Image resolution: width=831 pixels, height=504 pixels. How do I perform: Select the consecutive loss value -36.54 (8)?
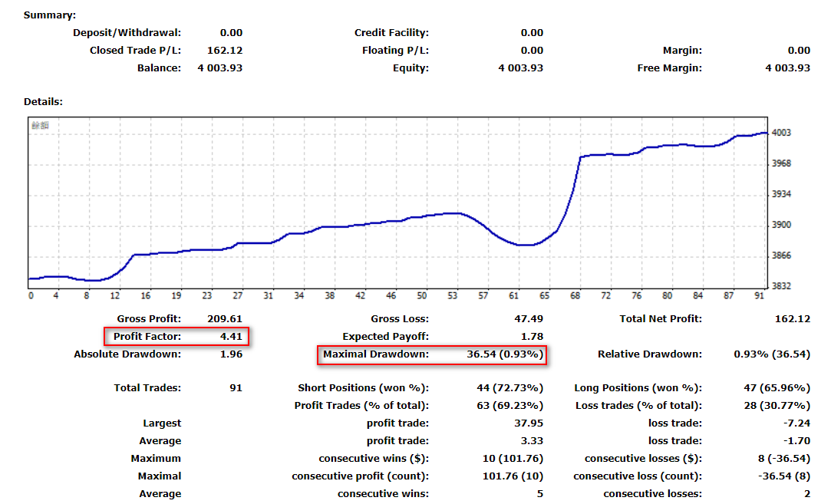784,476
